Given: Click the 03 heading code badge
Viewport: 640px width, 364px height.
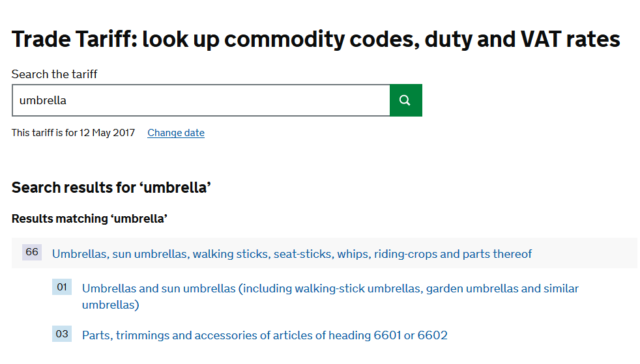Looking at the screenshot, I should coord(62,334).
